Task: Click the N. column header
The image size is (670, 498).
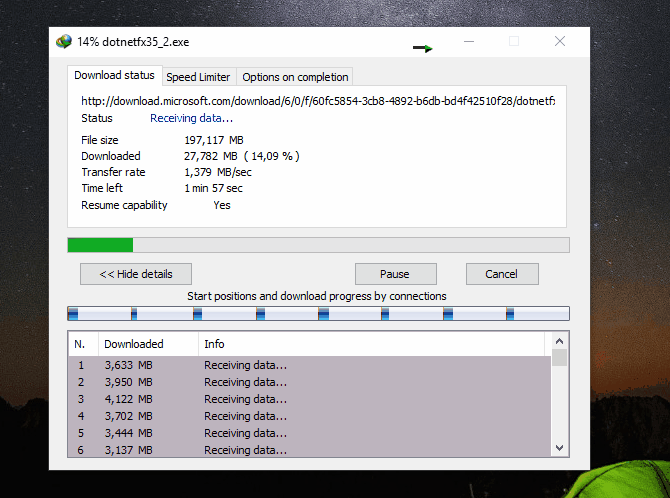Action: pos(83,344)
